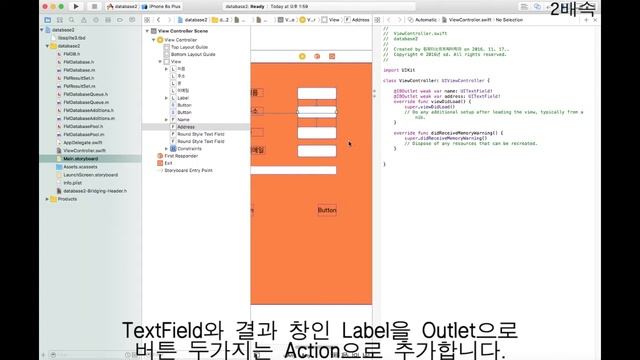The width and height of the screenshot is (640, 360).
Task: Select View Controller icon in scene dock
Action: pos(302,56)
